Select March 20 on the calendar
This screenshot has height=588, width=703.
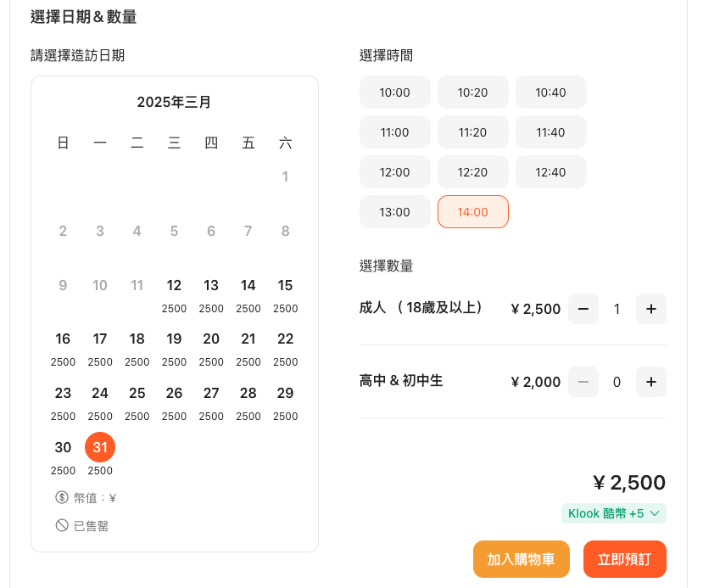pyautogui.click(x=211, y=339)
